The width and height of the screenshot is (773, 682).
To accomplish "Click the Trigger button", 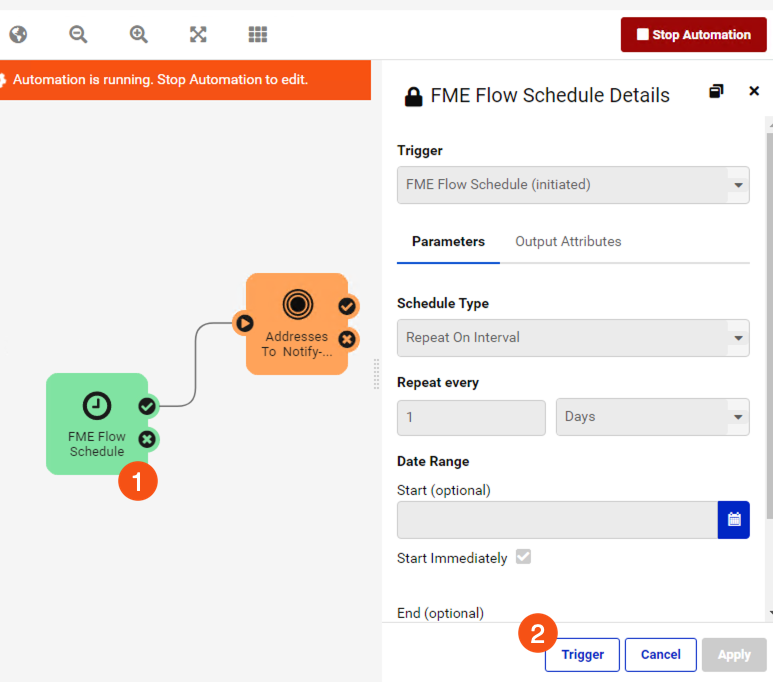I will [x=582, y=654].
